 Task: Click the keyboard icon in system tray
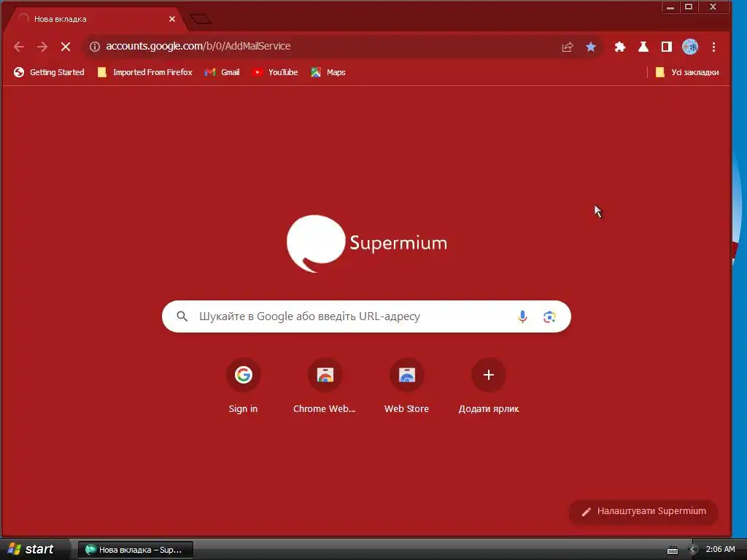673,550
